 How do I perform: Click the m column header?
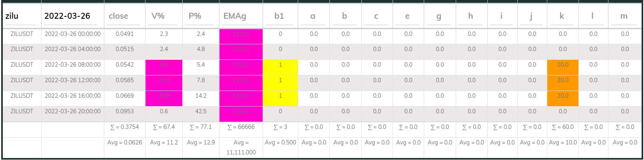coord(624,16)
